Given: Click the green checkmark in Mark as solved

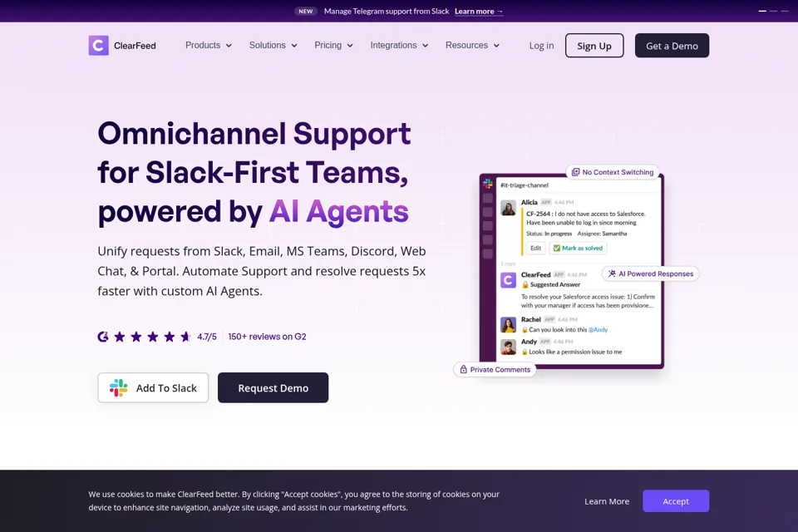Looking at the screenshot, I should pyautogui.click(x=557, y=248).
